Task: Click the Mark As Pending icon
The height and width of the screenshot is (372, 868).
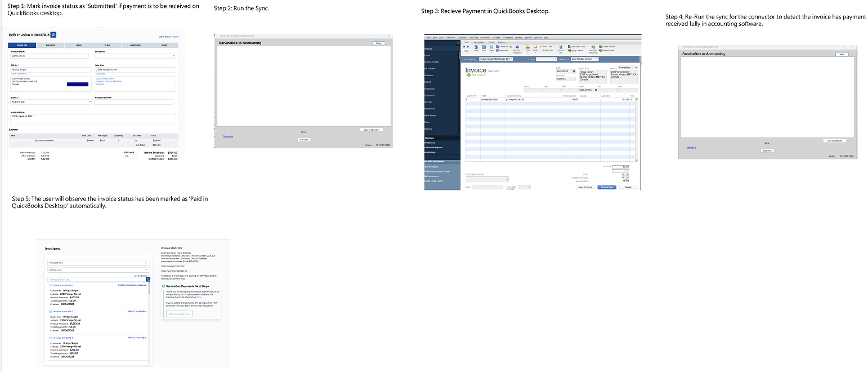Action: (517, 47)
